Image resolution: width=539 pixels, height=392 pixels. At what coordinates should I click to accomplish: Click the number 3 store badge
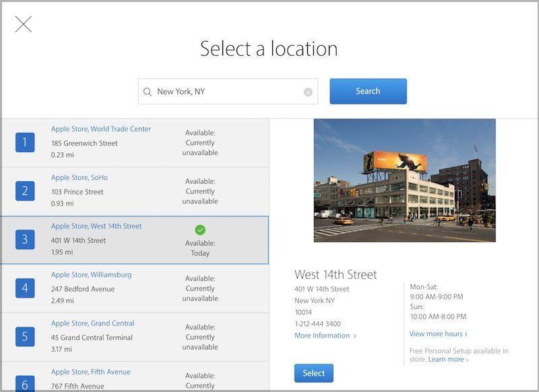tap(25, 239)
